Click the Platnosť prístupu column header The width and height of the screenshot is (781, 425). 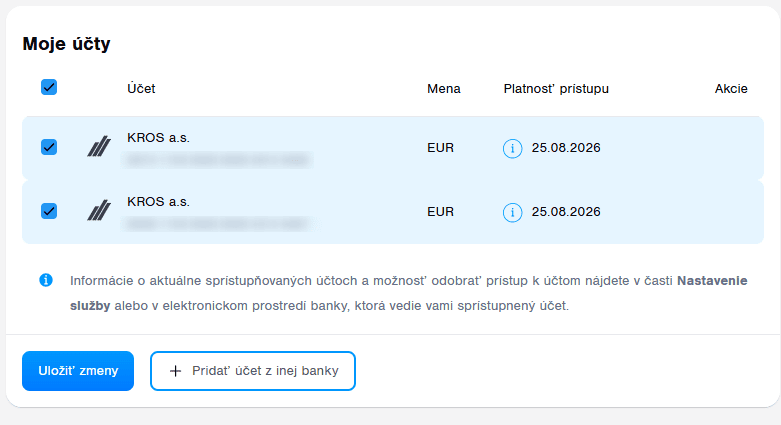tap(556, 89)
